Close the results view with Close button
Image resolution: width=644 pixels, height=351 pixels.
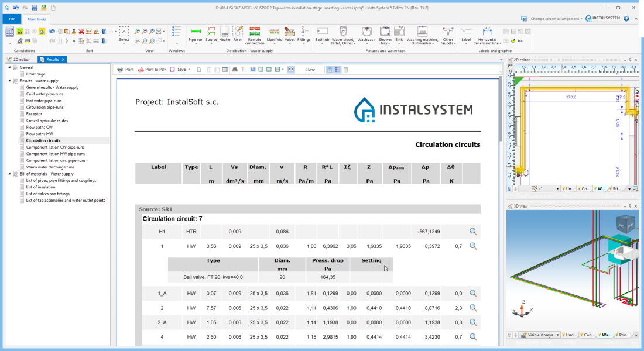click(310, 70)
